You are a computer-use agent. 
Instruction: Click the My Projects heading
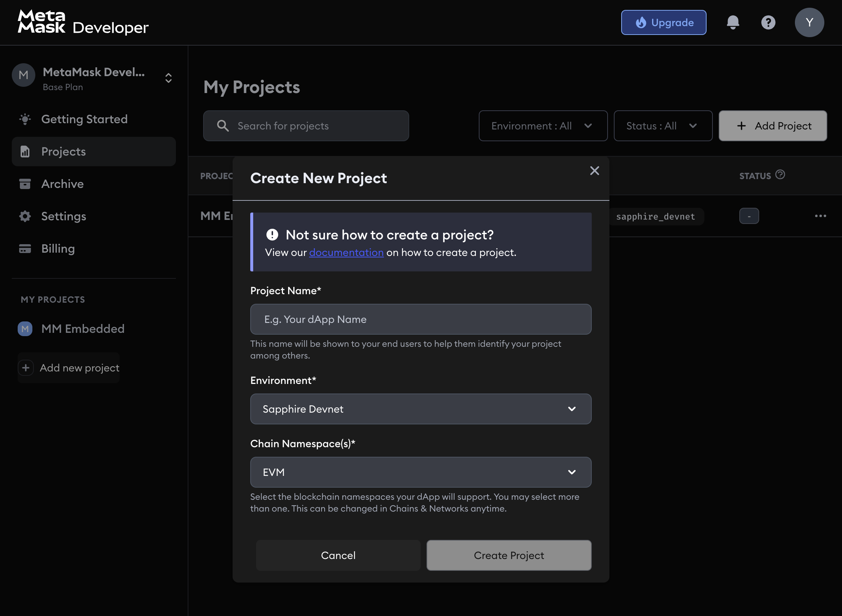coord(252,87)
